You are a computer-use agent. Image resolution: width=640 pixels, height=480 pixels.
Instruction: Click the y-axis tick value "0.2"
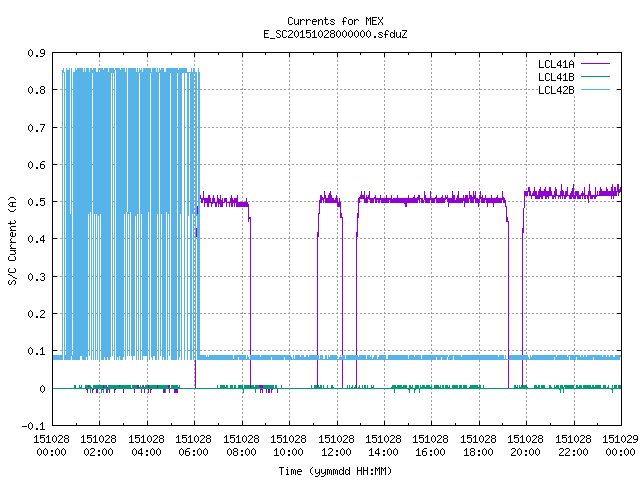tap(36, 314)
